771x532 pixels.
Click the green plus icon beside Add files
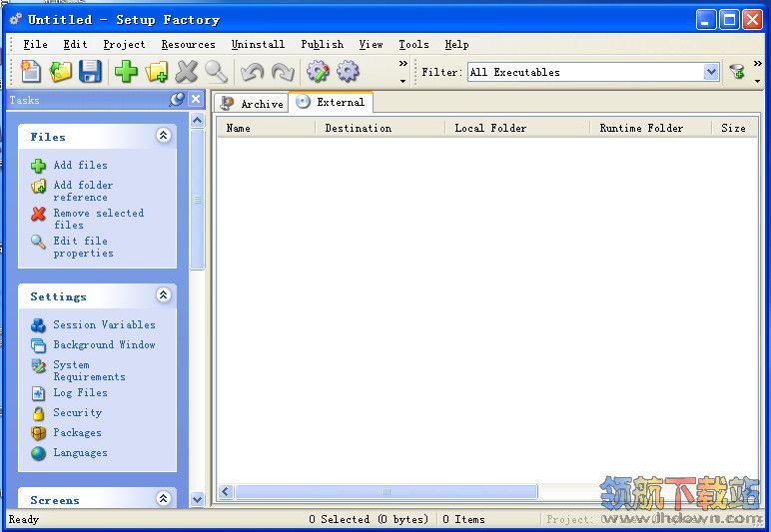click(x=38, y=166)
